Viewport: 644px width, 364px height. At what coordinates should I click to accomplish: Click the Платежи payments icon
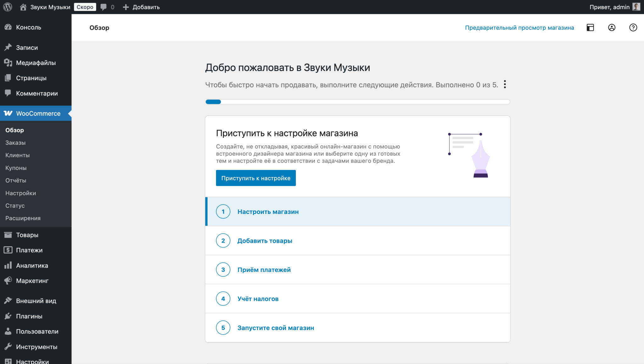coord(8,250)
